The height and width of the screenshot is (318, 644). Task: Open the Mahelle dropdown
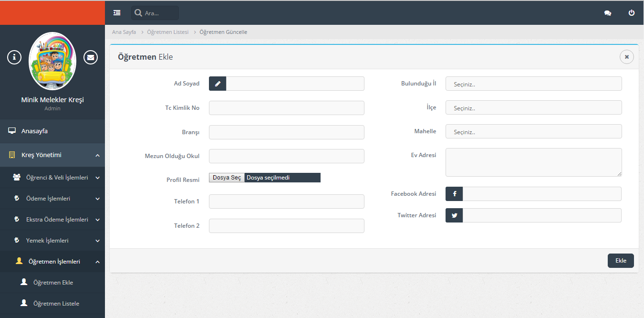click(x=533, y=131)
